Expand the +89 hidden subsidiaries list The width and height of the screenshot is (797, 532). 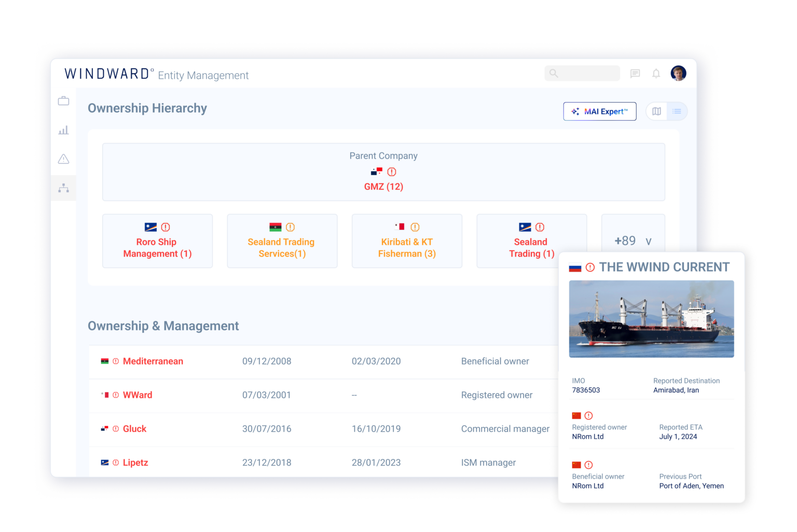point(633,241)
